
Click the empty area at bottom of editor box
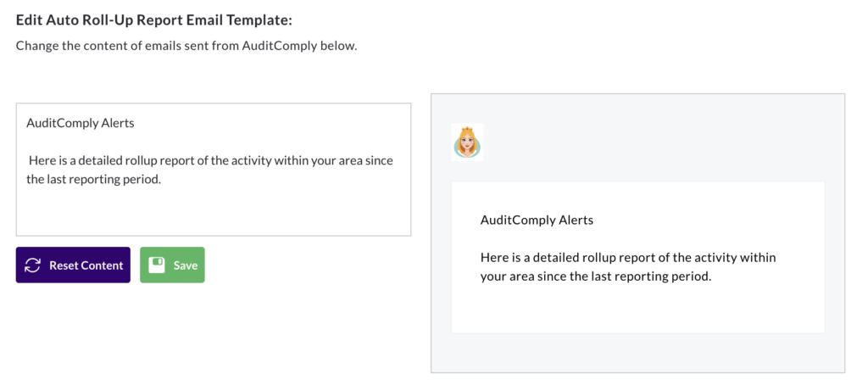pyautogui.click(x=213, y=213)
